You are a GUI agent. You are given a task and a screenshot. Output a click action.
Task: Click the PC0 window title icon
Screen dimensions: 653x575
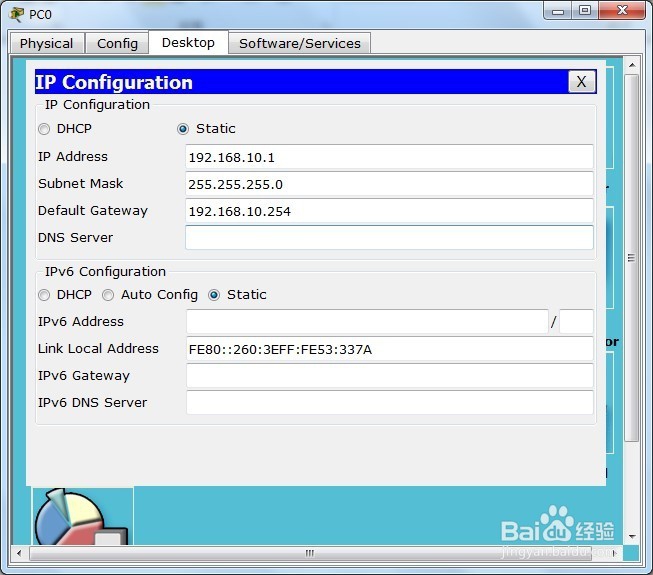click(x=16, y=15)
